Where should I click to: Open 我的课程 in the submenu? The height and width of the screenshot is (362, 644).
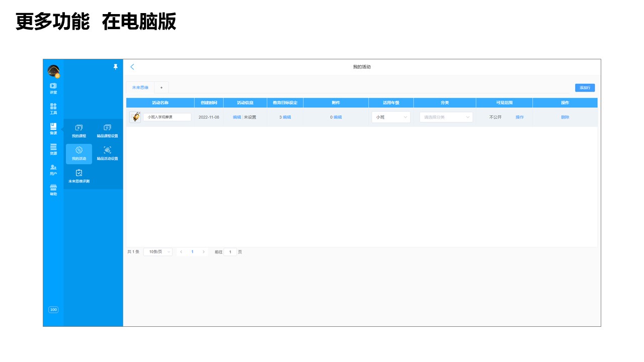coord(79,131)
